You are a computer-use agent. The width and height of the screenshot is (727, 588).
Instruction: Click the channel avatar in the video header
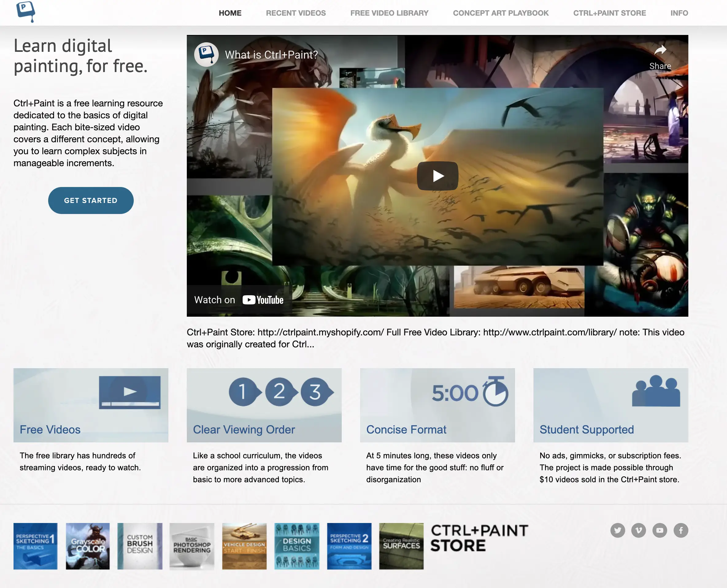[x=206, y=54]
